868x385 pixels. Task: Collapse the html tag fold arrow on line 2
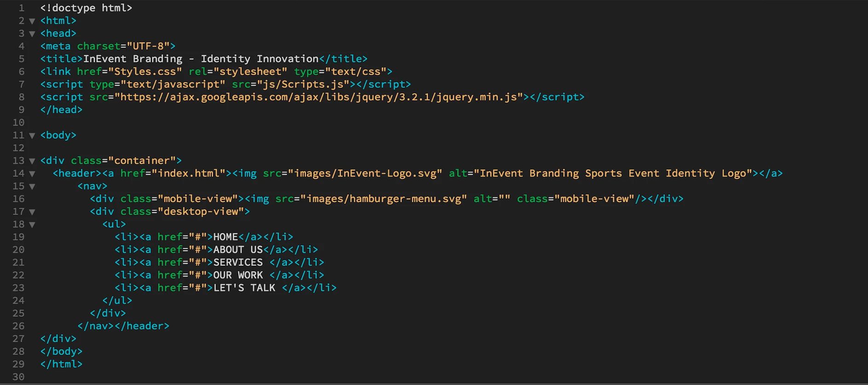[32, 21]
